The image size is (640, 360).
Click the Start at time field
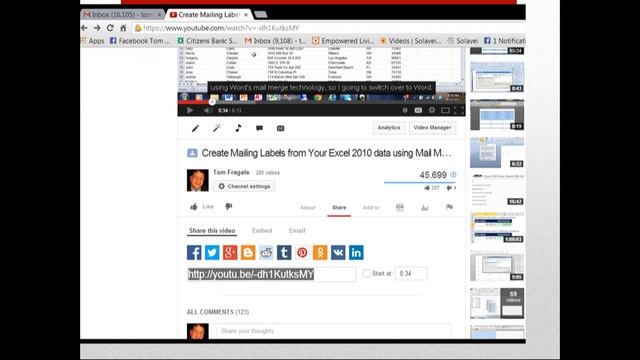click(411, 273)
